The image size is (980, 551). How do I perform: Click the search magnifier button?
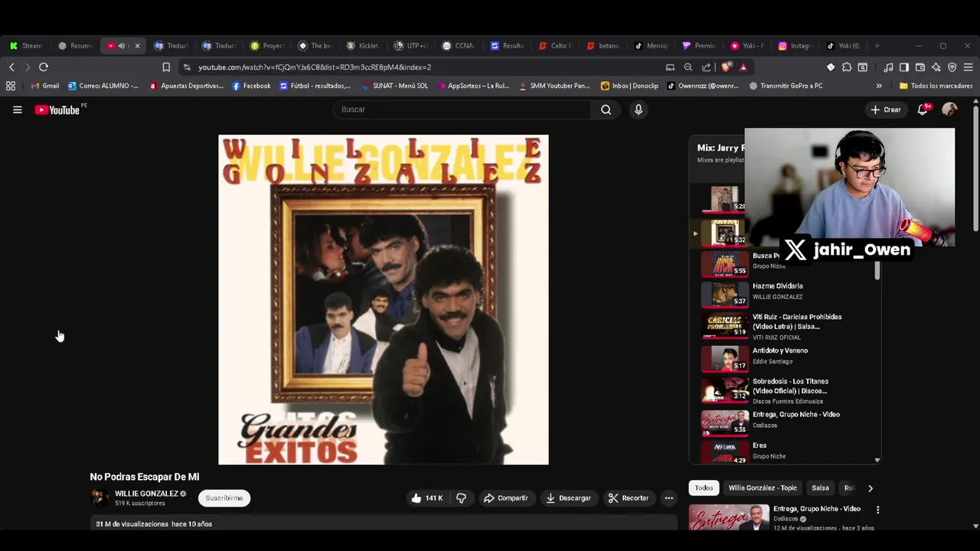click(x=606, y=109)
